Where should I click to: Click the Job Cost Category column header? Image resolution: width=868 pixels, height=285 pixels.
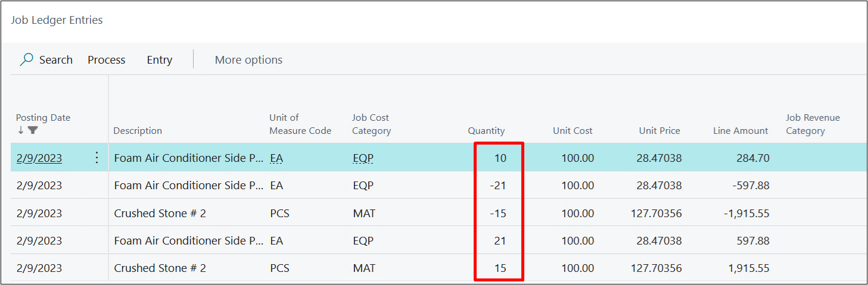(x=371, y=124)
